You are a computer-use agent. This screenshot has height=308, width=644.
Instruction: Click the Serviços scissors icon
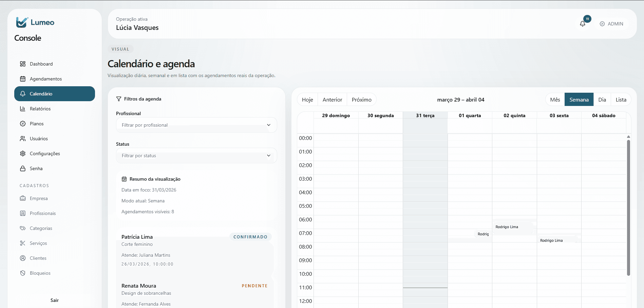(23, 243)
